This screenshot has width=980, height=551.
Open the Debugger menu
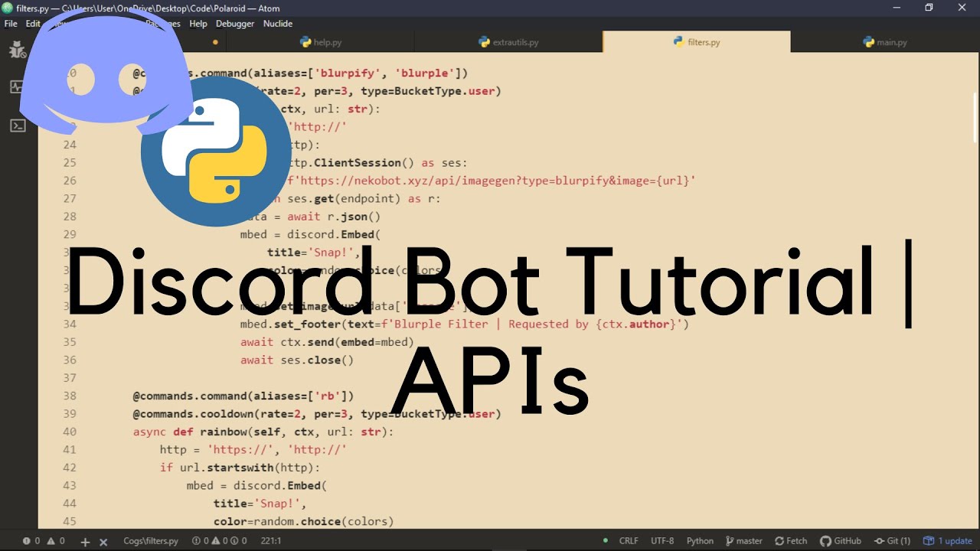click(234, 24)
